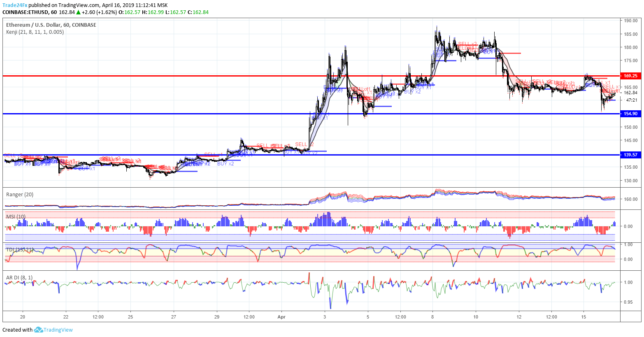Click the 185.00 price axis value
The height and width of the screenshot is (337, 644).
[631, 34]
